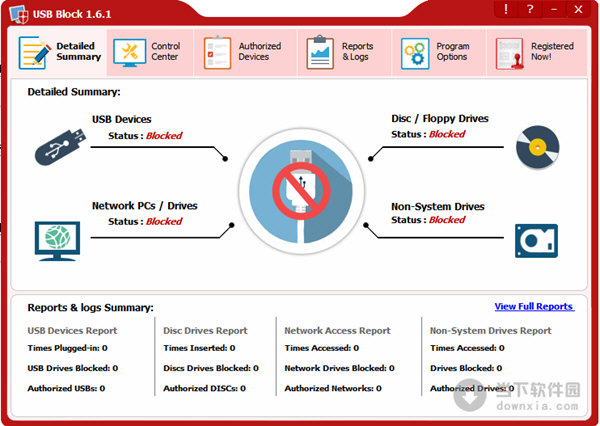Click the Control Center monitor icon
The image size is (600, 426).
[x=130, y=52]
